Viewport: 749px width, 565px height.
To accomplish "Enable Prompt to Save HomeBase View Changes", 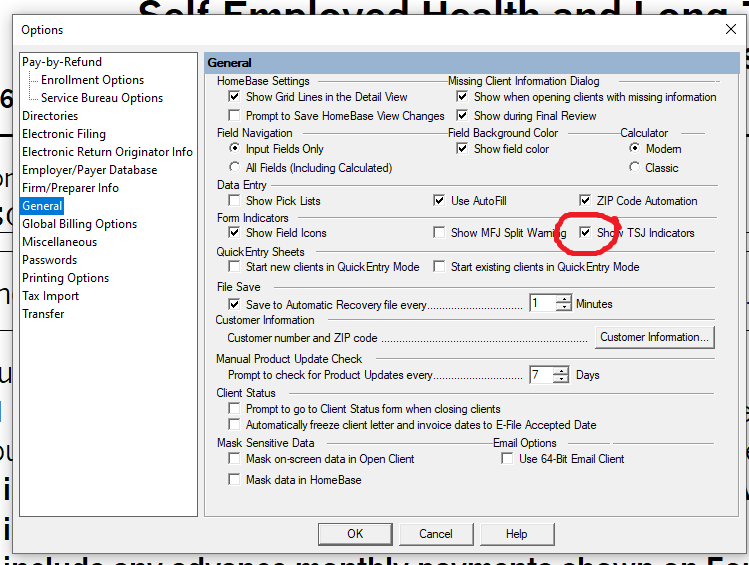I will pyautogui.click(x=235, y=116).
